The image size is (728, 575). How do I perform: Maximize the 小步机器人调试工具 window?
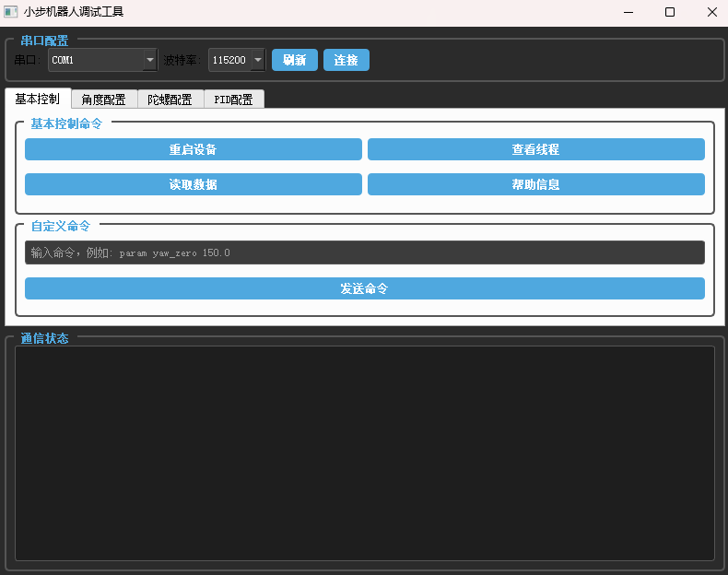670,13
